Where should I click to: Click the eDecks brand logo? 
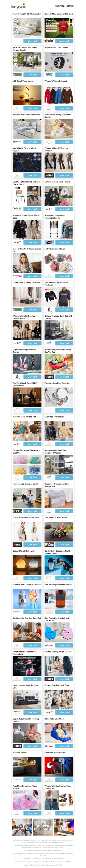[x=49, y=41]
